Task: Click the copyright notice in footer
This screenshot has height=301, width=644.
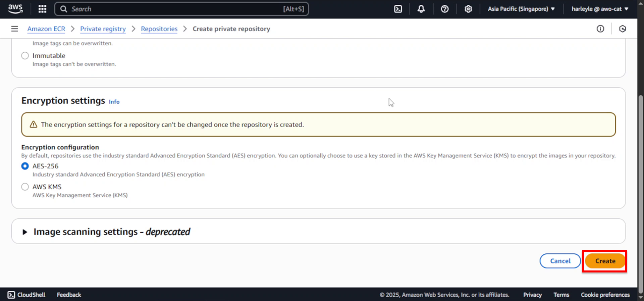Action: tap(444, 295)
